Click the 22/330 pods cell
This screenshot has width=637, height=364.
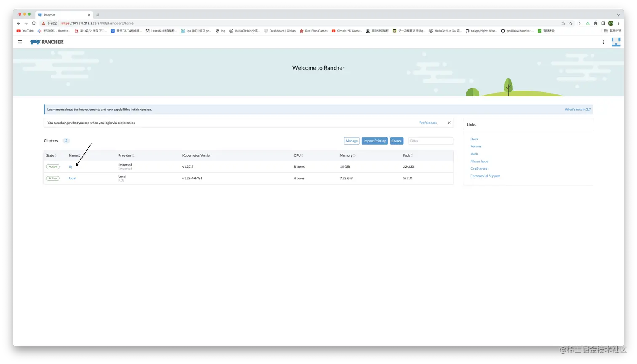pos(408,167)
